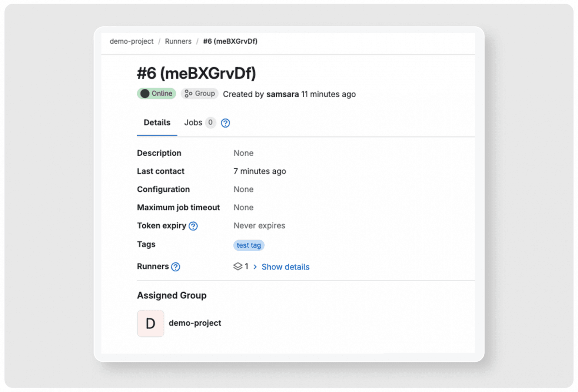Click the Group type branch icon
578x392 pixels.
[x=188, y=94]
